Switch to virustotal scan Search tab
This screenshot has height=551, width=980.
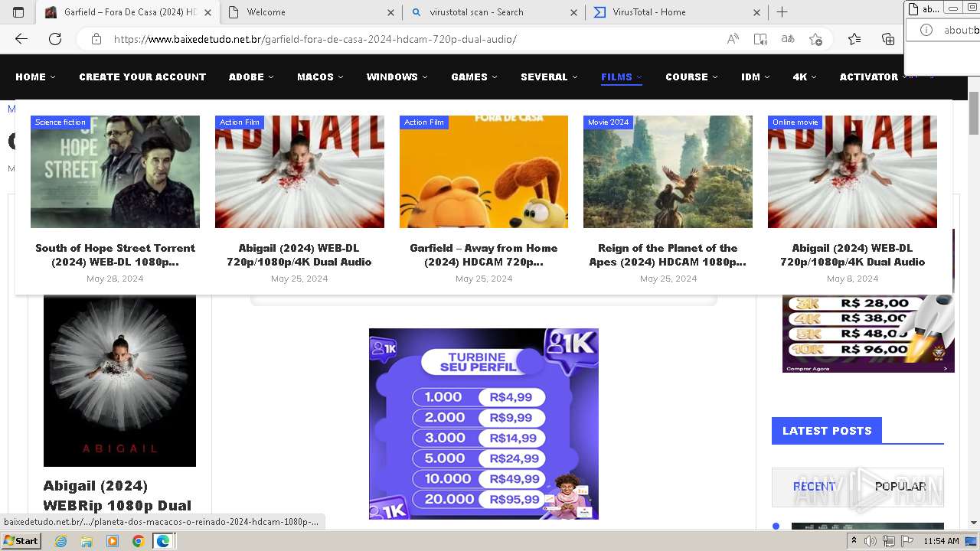(495, 12)
